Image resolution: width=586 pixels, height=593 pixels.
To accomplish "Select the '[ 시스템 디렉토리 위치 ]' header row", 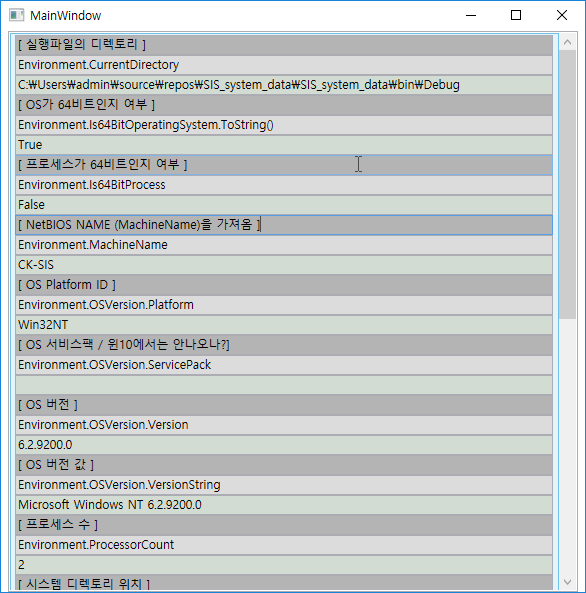I will (x=284, y=583).
